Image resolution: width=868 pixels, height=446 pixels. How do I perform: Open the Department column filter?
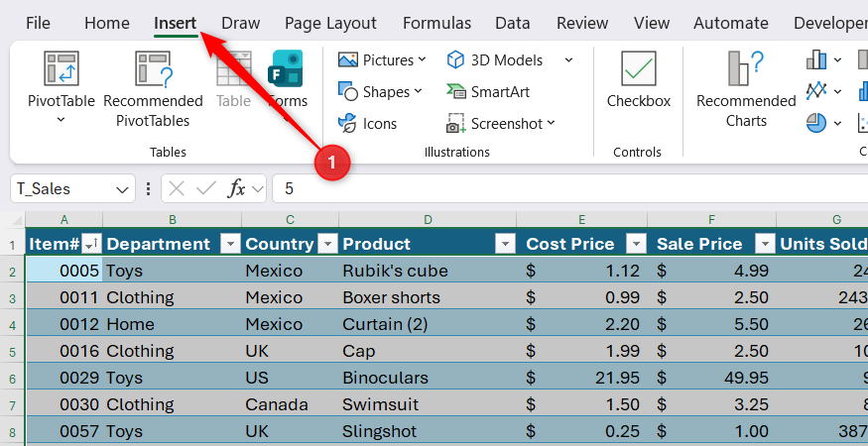point(230,244)
